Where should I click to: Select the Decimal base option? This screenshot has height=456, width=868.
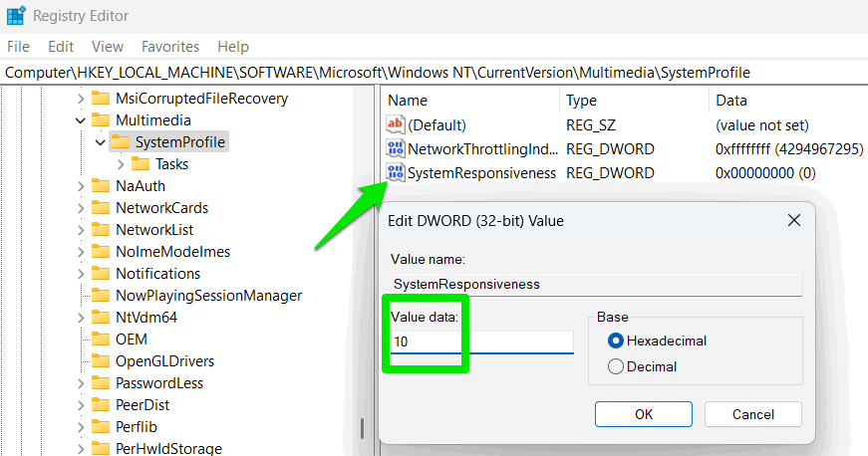pyautogui.click(x=615, y=366)
